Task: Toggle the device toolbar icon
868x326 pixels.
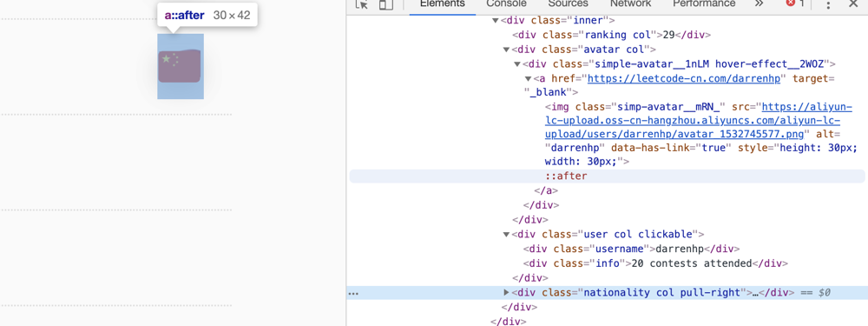Action: point(386,4)
